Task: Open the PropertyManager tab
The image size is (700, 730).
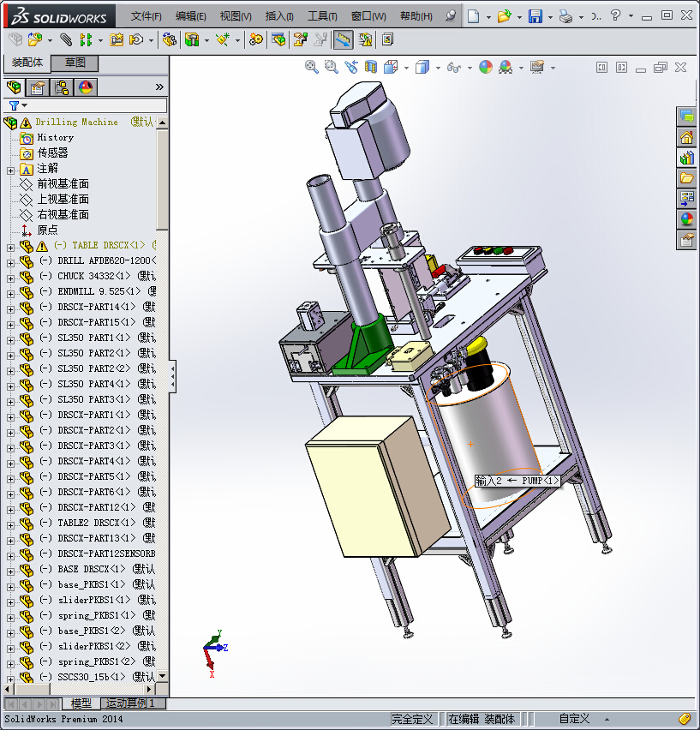Action: (37, 87)
